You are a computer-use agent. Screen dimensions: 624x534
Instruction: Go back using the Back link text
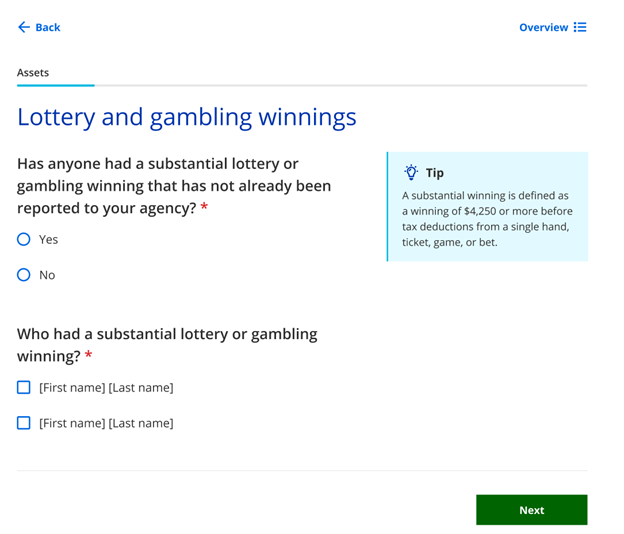tap(48, 27)
